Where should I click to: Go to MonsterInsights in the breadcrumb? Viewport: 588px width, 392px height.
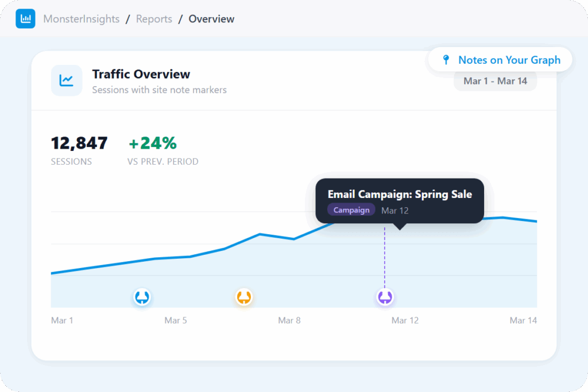[x=82, y=19]
